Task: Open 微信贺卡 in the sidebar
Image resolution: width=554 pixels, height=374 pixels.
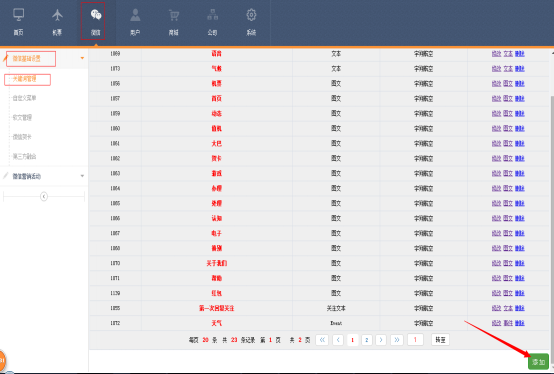Action: point(22,137)
